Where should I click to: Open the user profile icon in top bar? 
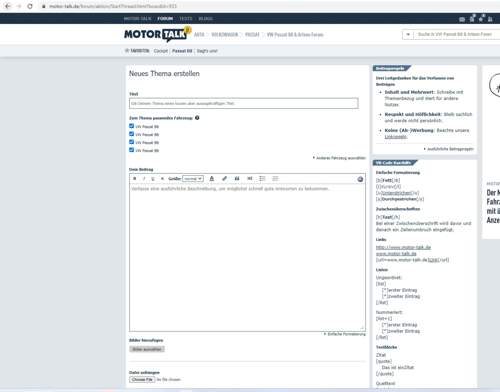(x=490, y=19)
